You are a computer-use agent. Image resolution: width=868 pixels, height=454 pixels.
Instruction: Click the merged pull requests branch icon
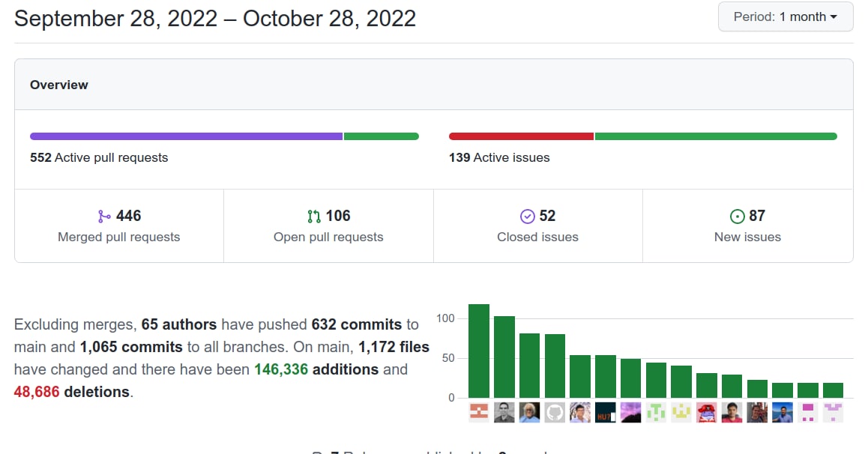(x=104, y=217)
